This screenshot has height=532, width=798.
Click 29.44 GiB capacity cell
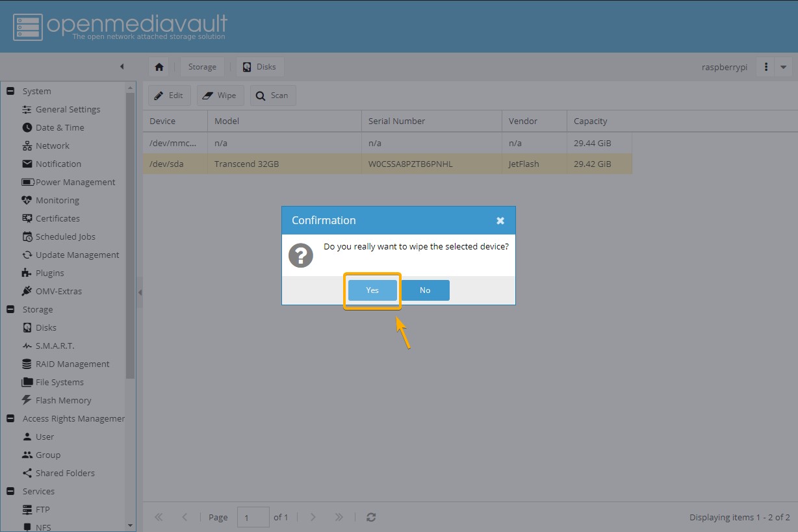click(599, 144)
